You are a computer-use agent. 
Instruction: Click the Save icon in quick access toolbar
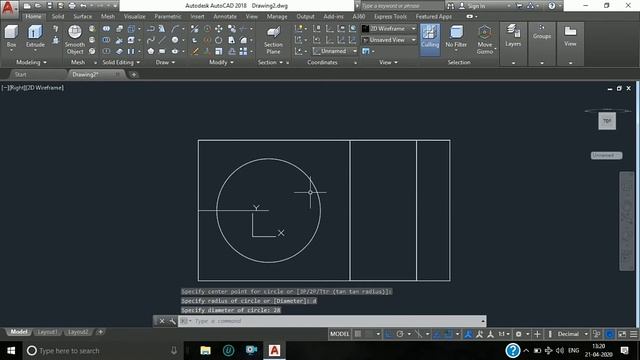point(49,6)
